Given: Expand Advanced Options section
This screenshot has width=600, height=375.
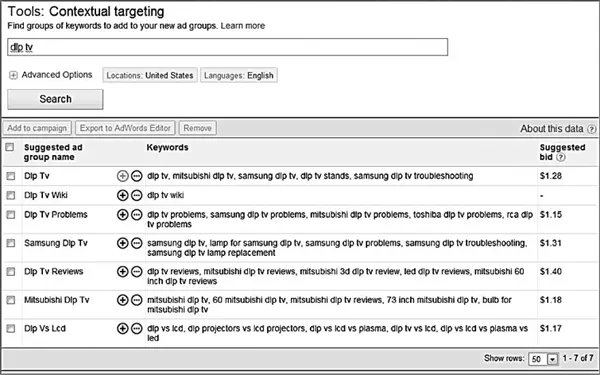Looking at the screenshot, I should 13,75.
